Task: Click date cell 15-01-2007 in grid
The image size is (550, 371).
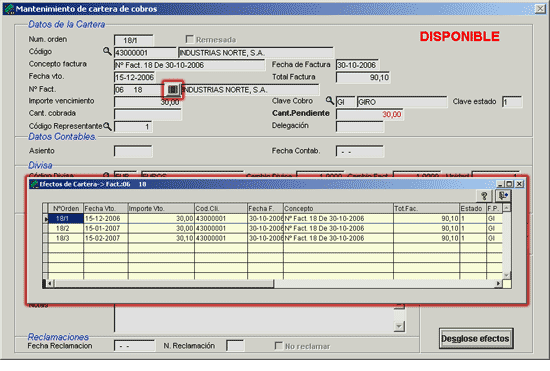Action: click(106, 228)
